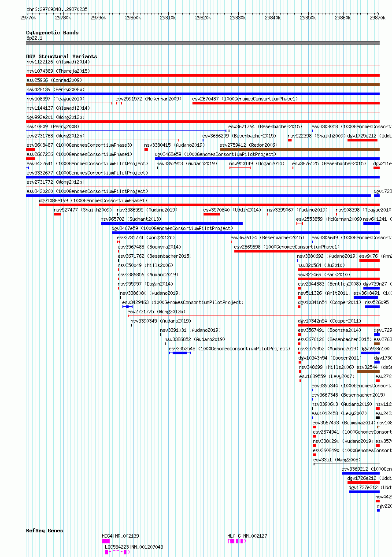The height and width of the screenshot is (557, 392).
Task: Click the HLA-G magenta exon glyph
Action: [236, 541]
